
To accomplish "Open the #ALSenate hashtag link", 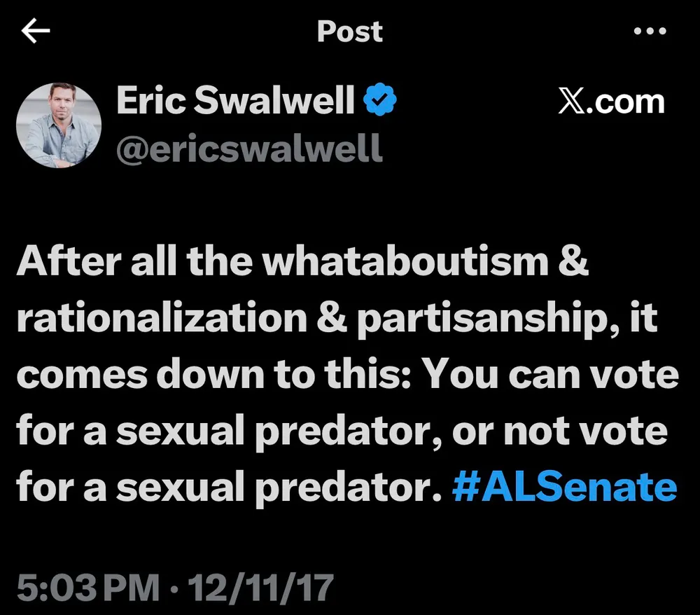I will click(564, 485).
